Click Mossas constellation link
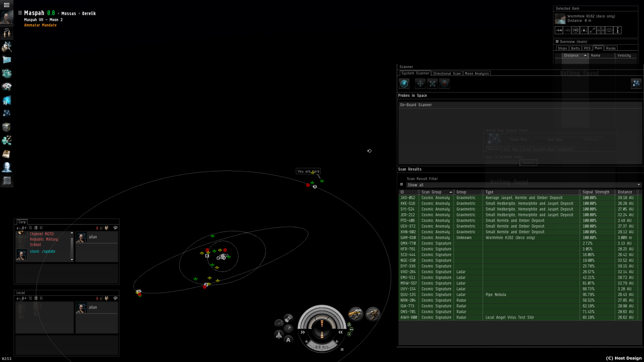The width and height of the screenshot is (644, 362). (x=68, y=14)
